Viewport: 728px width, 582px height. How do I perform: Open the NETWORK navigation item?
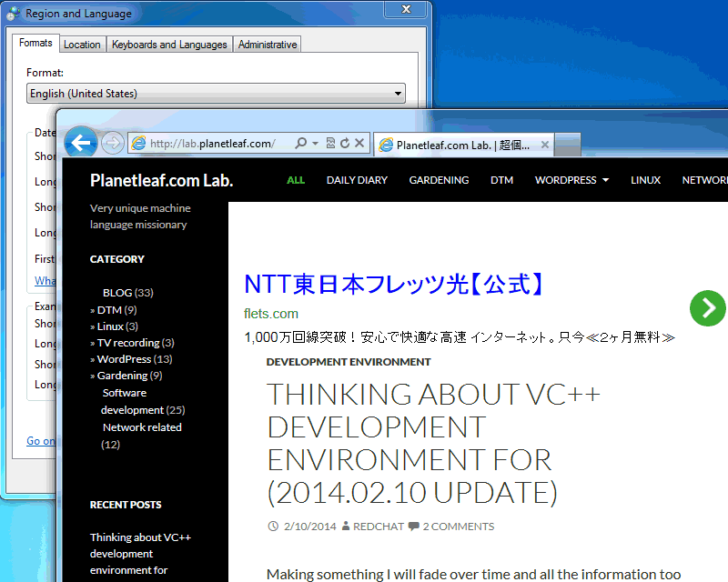pos(704,180)
